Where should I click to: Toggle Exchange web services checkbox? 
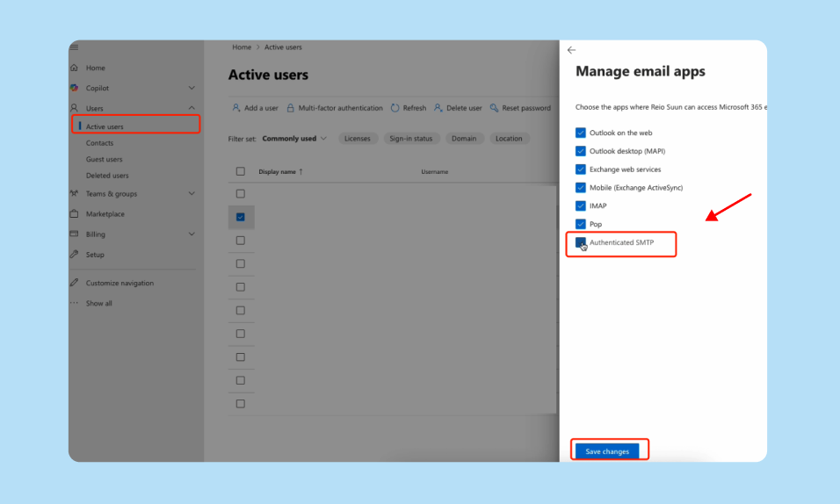(x=580, y=169)
